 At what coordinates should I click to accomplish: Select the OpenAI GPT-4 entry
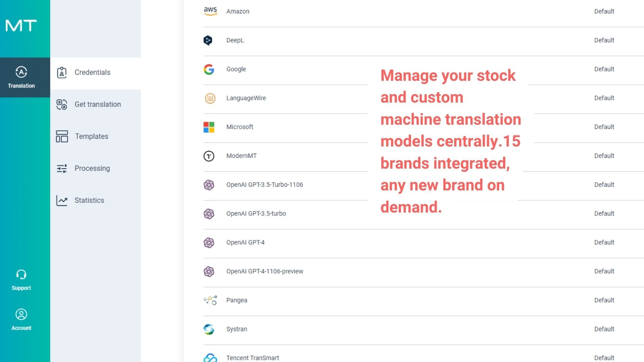click(245, 242)
